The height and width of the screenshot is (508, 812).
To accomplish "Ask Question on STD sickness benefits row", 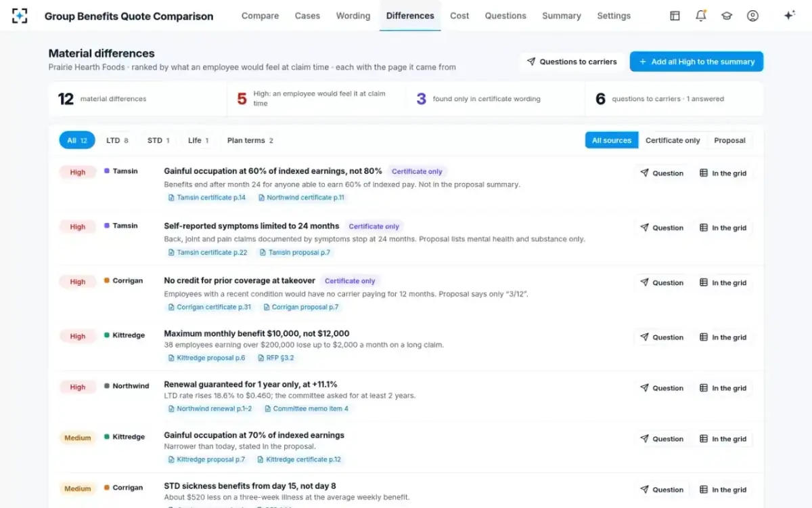I will click(x=662, y=490).
